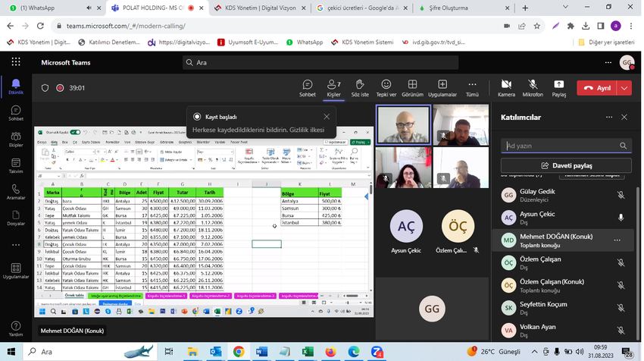Toggle the Kamera button
Screen dimensions: 644x361
506,88
